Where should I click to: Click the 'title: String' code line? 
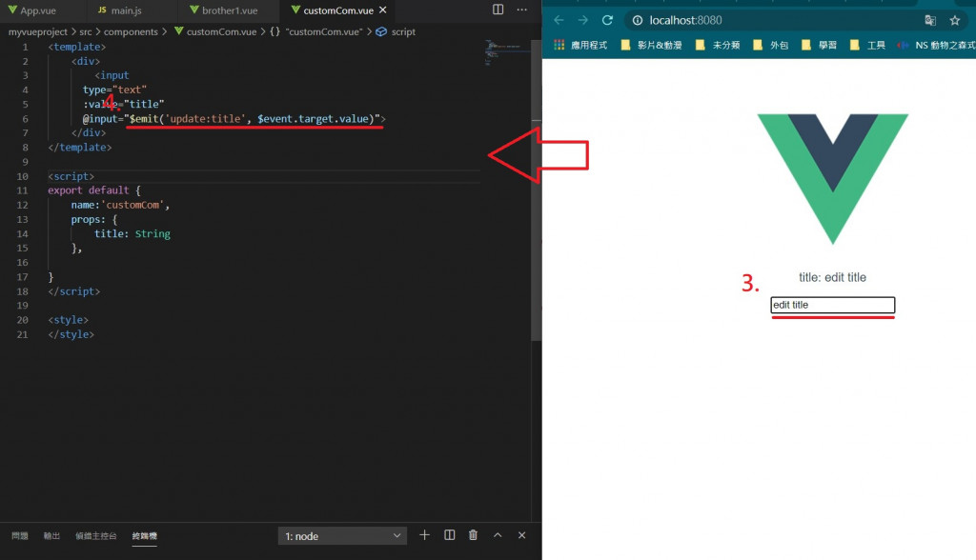pyautogui.click(x=132, y=234)
